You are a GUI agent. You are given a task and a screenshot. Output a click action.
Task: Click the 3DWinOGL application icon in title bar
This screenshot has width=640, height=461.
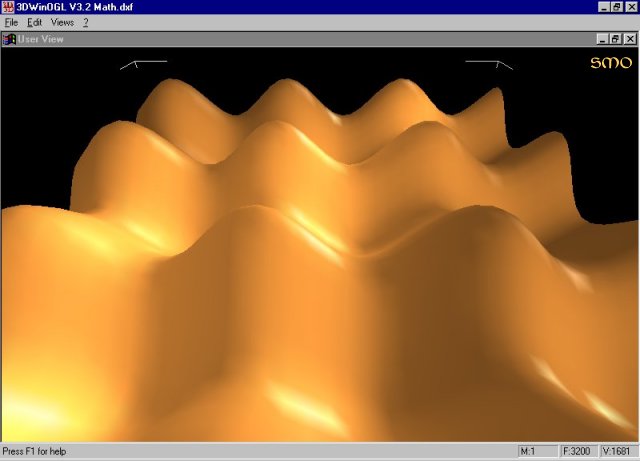(7, 7)
